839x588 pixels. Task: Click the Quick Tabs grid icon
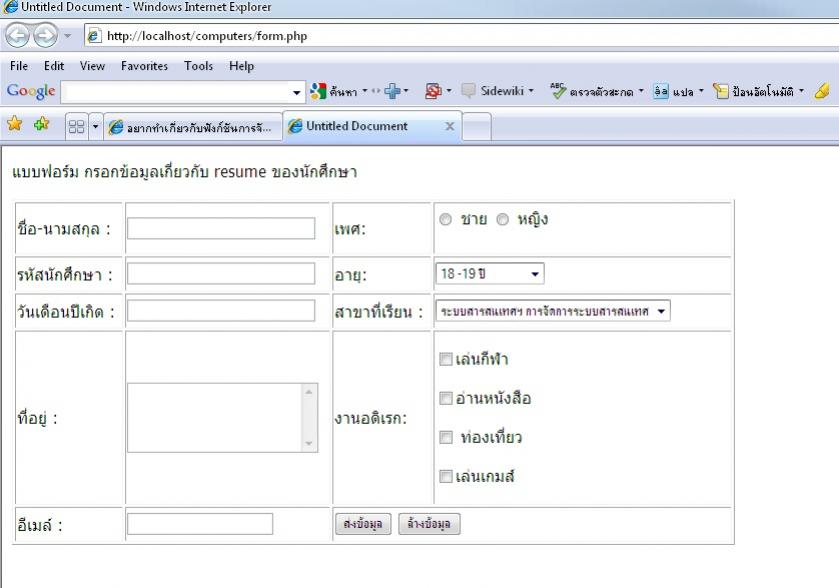click(77, 127)
